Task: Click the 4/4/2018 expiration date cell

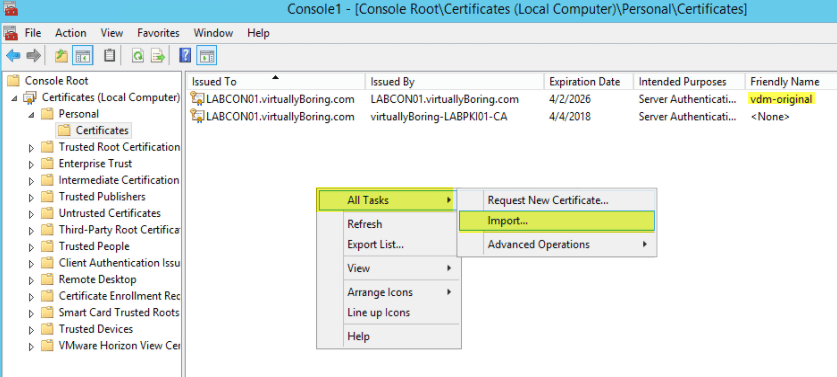Action: pos(570,116)
